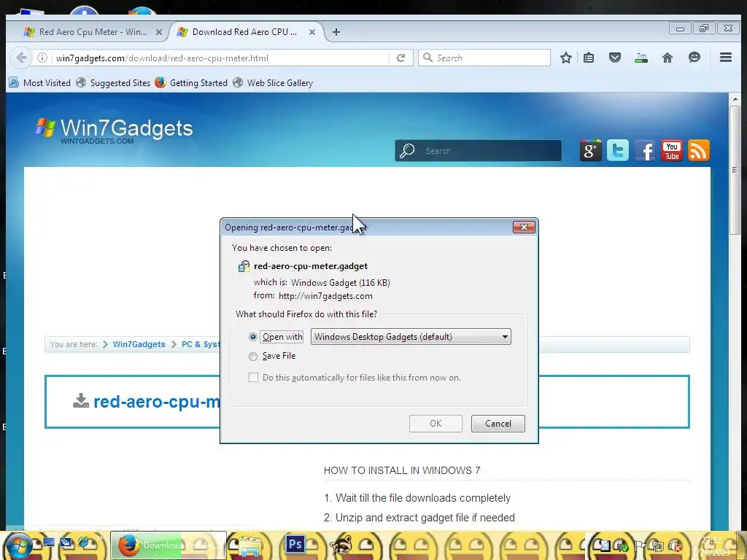Launch Photoshop from the taskbar
The height and width of the screenshot is (560, 747).
click(295, 544)
